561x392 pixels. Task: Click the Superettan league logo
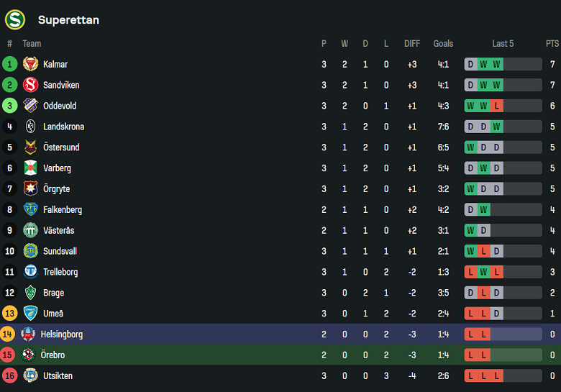click(x=14, y=19)
